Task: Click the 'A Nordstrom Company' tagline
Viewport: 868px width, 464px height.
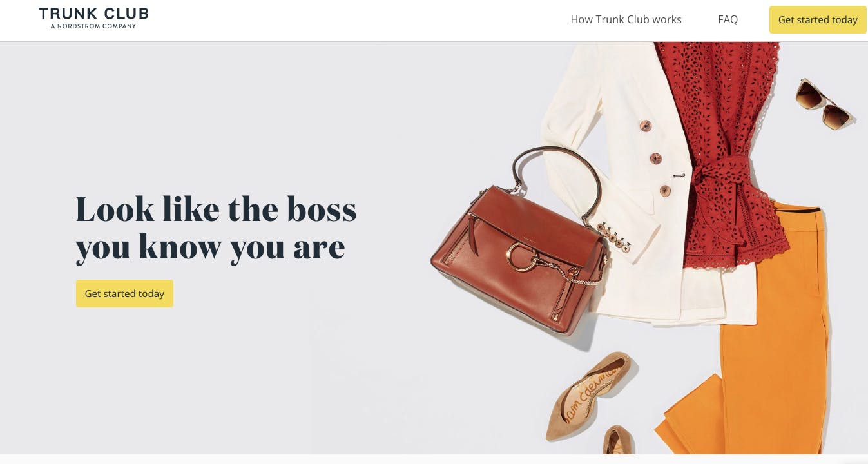Action: [93, 26]
